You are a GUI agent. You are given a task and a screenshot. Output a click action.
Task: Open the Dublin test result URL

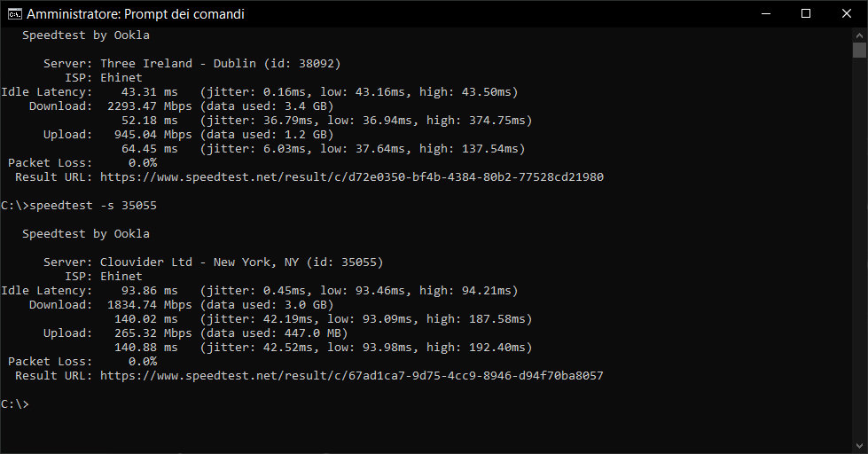pos(351,177)
